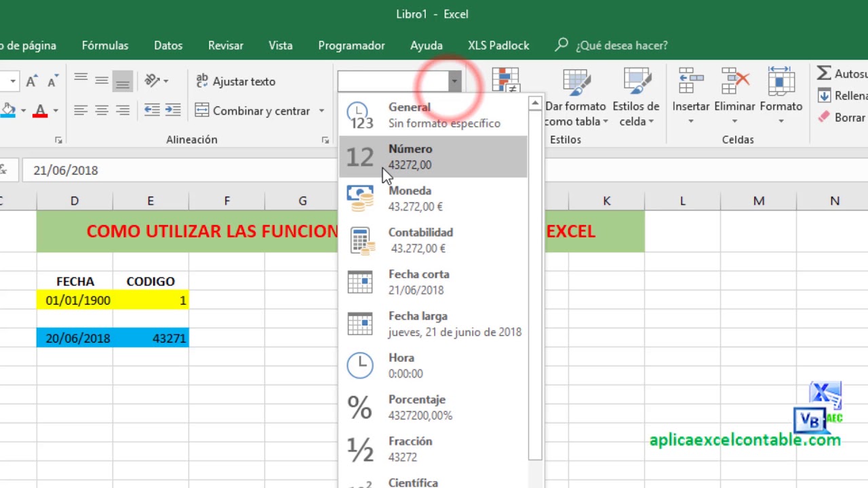
Task: Apply the Fecha corta format
Action: click(433, 282)
